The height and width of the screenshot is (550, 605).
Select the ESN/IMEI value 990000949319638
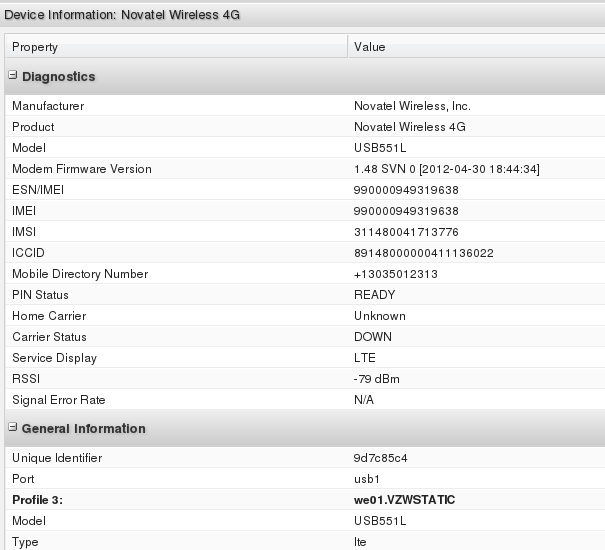click(406, 190)
